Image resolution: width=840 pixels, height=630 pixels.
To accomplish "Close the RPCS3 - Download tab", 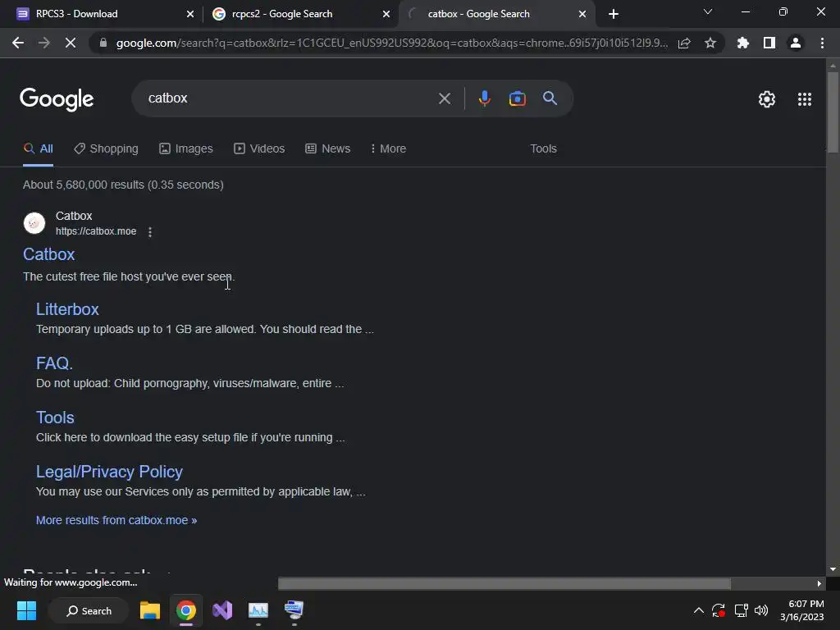I will pyautogui.click(x=190, y=14).
